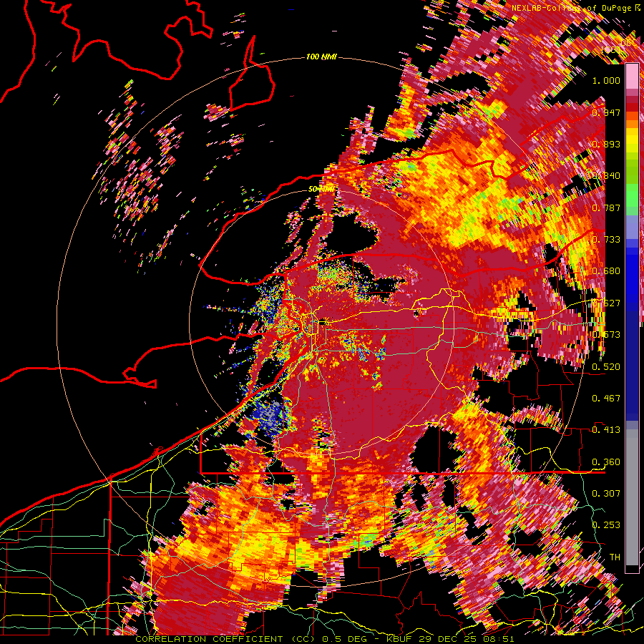Click the "50 NMI" range ring label
This screenshot has height=644, width=644.
(321, 189)
